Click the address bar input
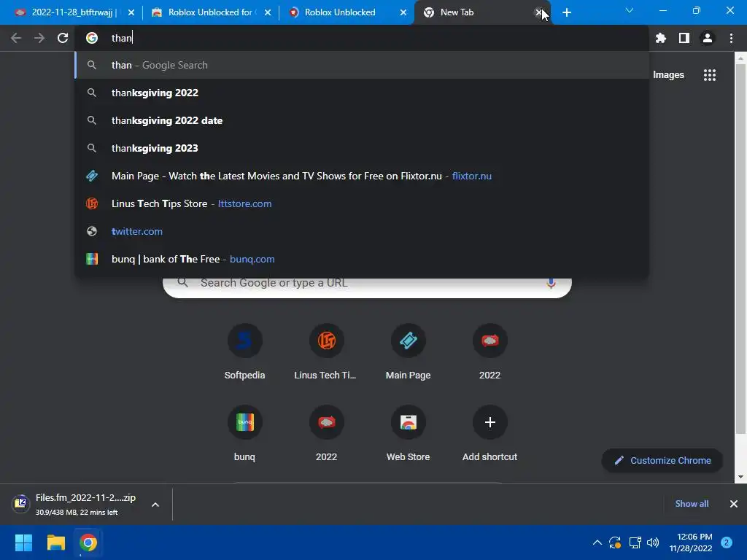This screenshot has width=747, height=560. click(362, 38)
